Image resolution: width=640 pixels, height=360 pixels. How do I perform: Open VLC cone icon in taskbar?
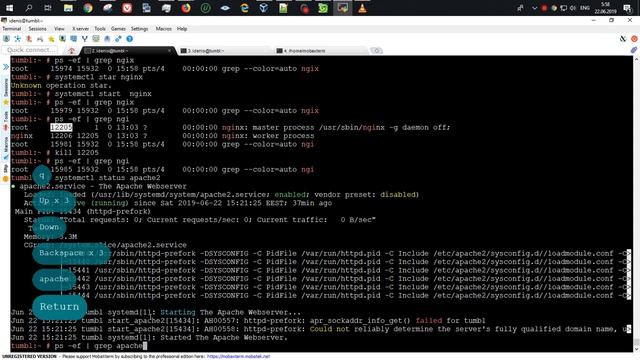pyautogui.click(x=362, y=8)
